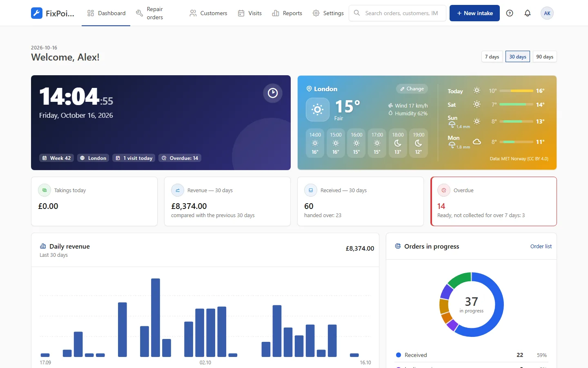
Task: Select the 30 days range
Action: tap(518, 57)
